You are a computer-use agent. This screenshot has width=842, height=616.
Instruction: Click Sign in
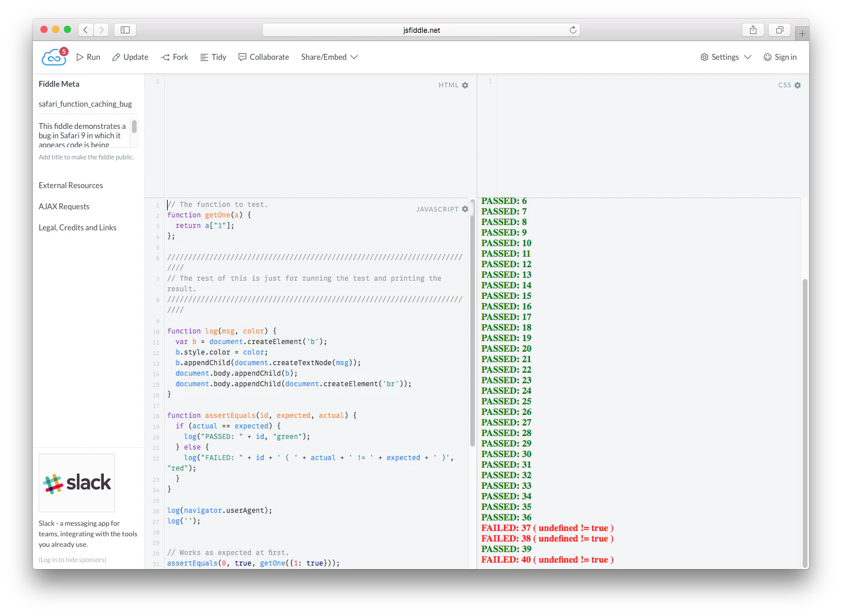pyautogui.click(x=780, y=57)
